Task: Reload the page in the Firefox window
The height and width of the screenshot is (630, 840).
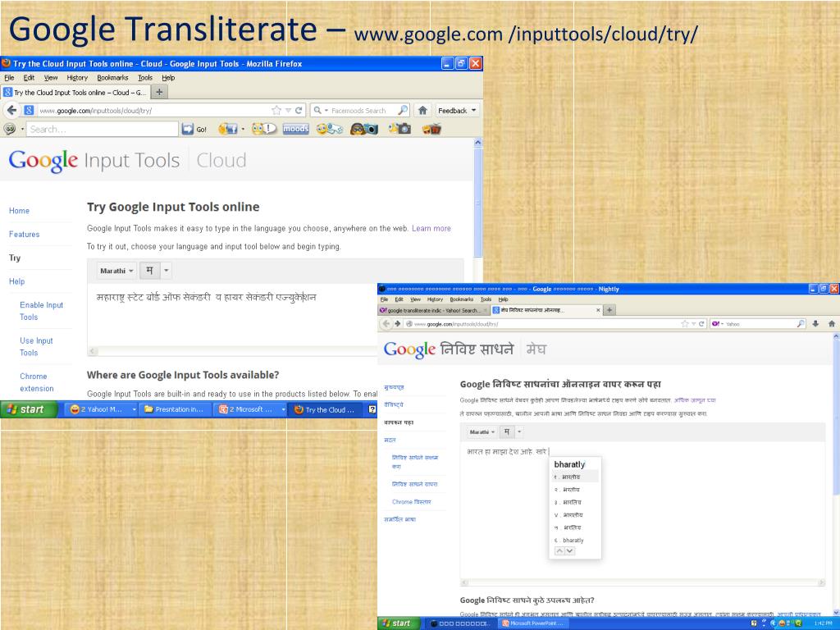Action: 299,111
